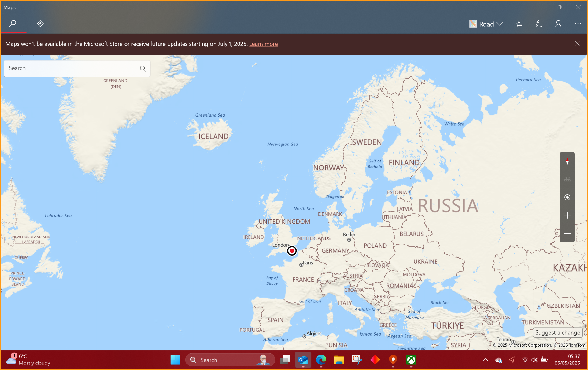Click the SWEDEN country label
588x370 pixels.
tap(367, 142)
